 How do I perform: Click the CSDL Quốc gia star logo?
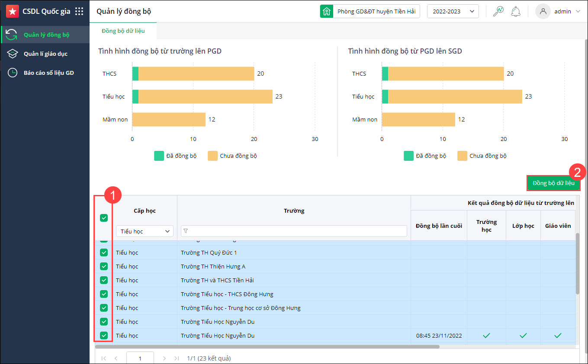point(13,12)
